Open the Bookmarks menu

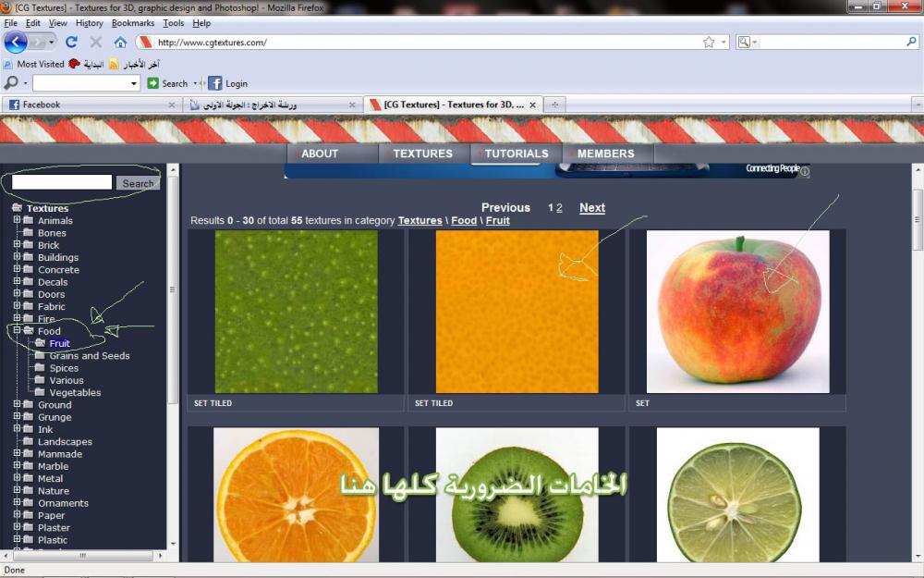click(132, 23)
